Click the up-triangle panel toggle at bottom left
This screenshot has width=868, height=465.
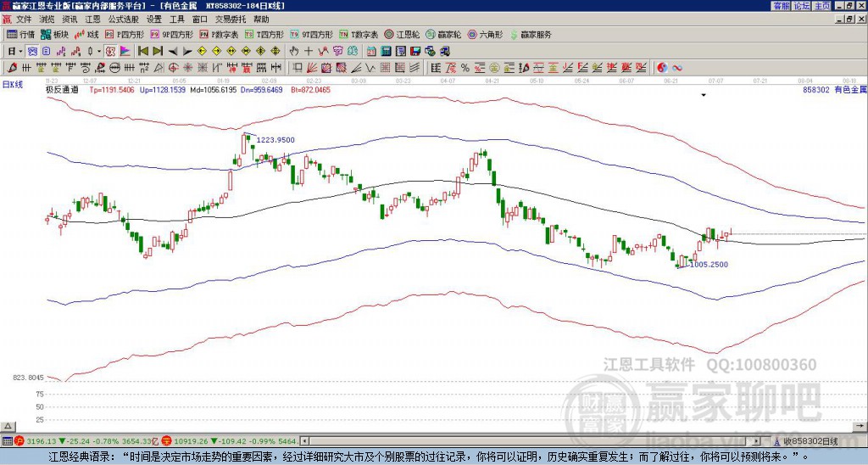tap(8, 426)
